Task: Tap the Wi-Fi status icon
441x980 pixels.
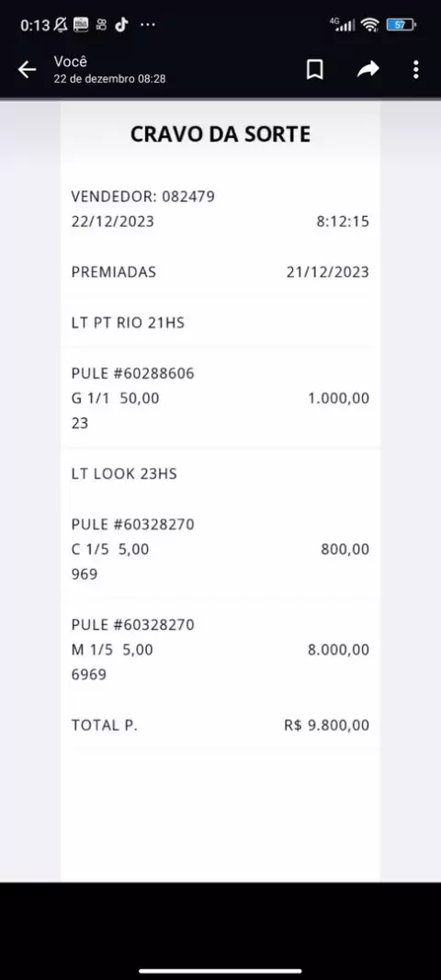Action: point(370,25)
